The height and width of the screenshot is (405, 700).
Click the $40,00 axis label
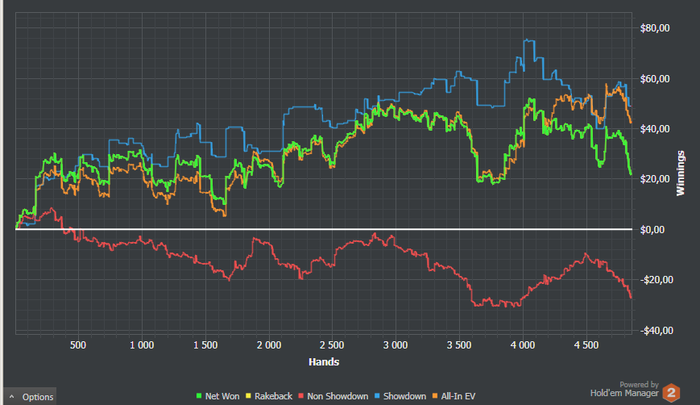click(655, 129)
